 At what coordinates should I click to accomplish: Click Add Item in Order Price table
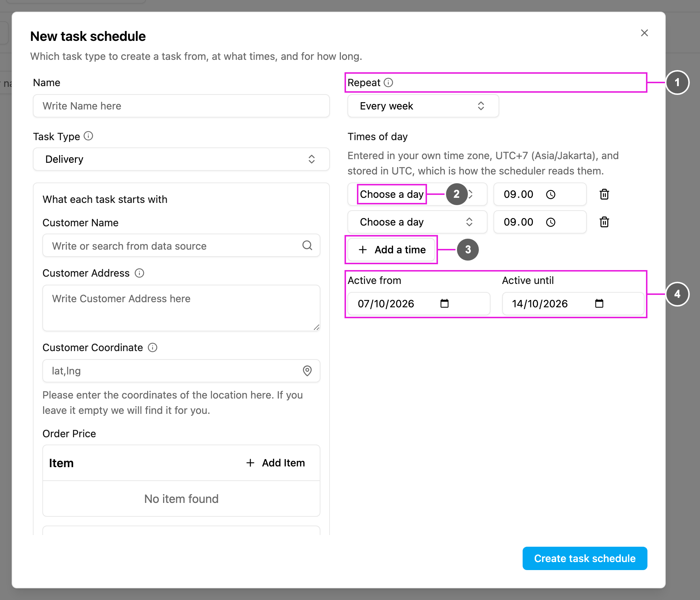(x=276, y=463)
